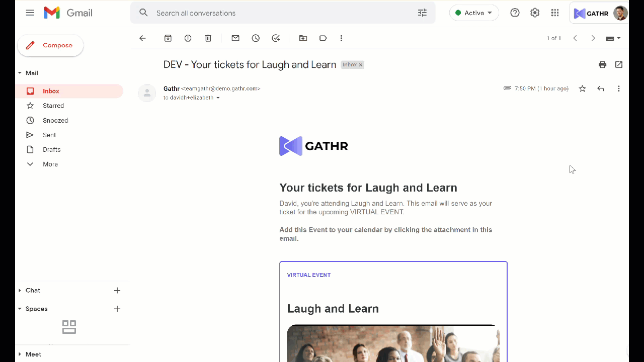Expand the More folders list
This screenshot has height=362, width=644.
[x=50, y=164]
